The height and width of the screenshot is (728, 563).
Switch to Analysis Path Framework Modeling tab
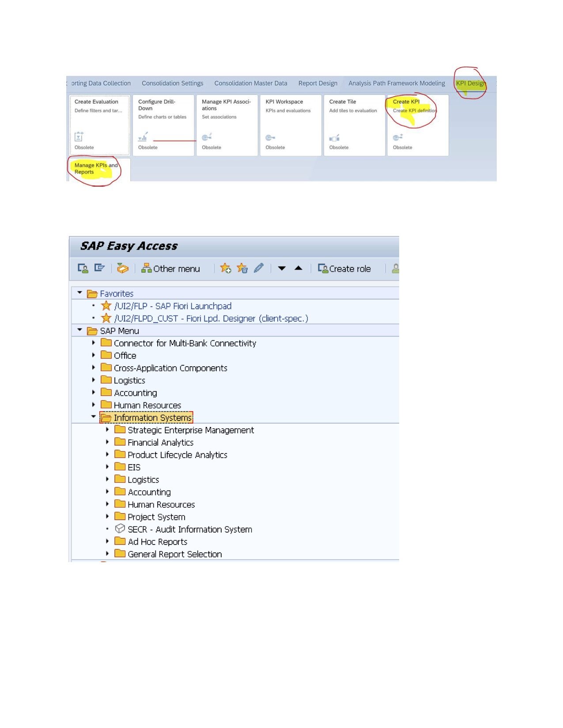tap(397, 83)
